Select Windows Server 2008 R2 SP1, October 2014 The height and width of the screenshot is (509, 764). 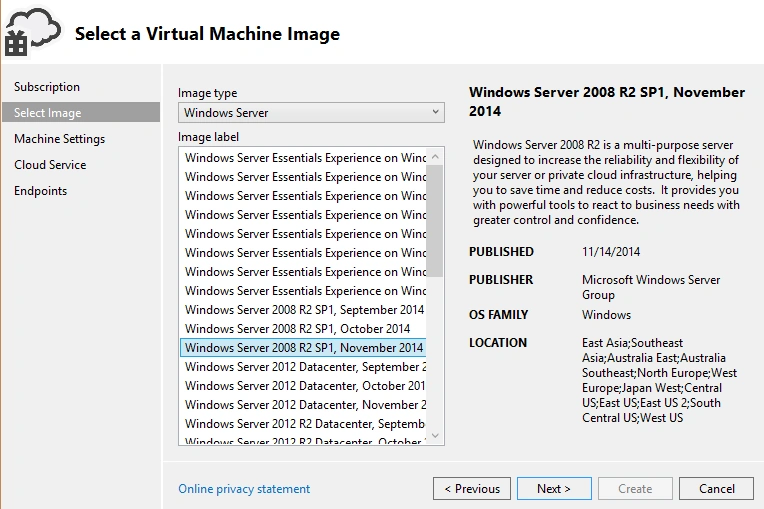click(x=303, y=329)
